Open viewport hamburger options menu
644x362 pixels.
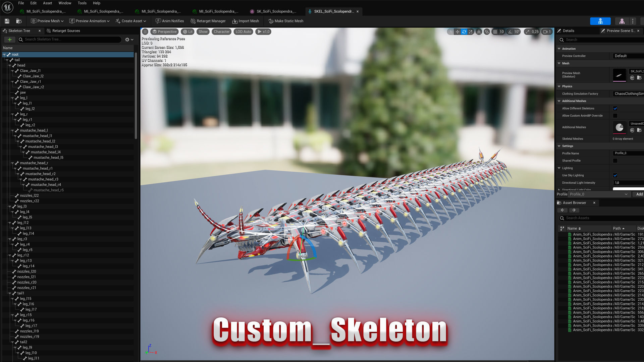tap(145, 32)
